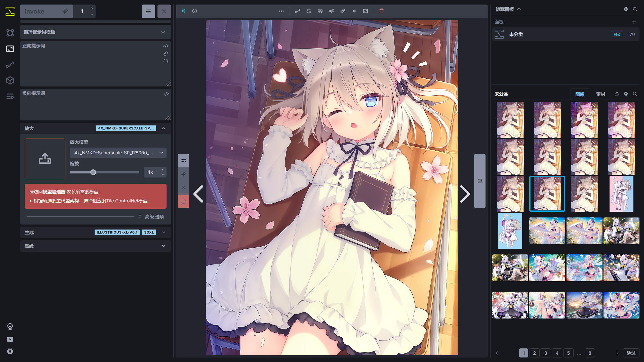Select the first gallery thumbnail

point(510,120)
